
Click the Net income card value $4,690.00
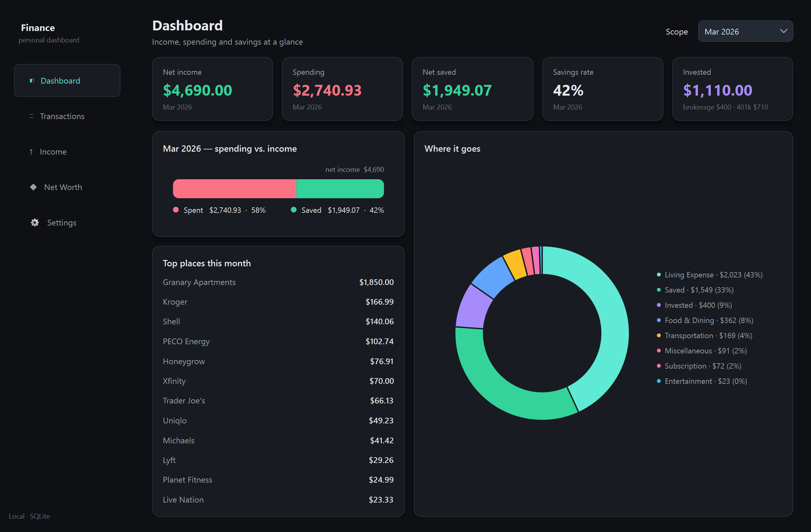(x=197, y=90)
